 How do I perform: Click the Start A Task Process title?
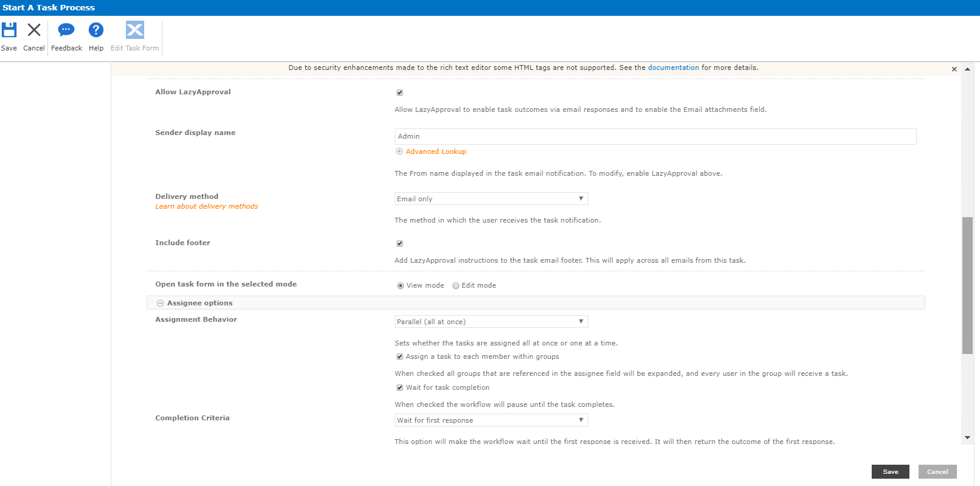pos(49,8)
